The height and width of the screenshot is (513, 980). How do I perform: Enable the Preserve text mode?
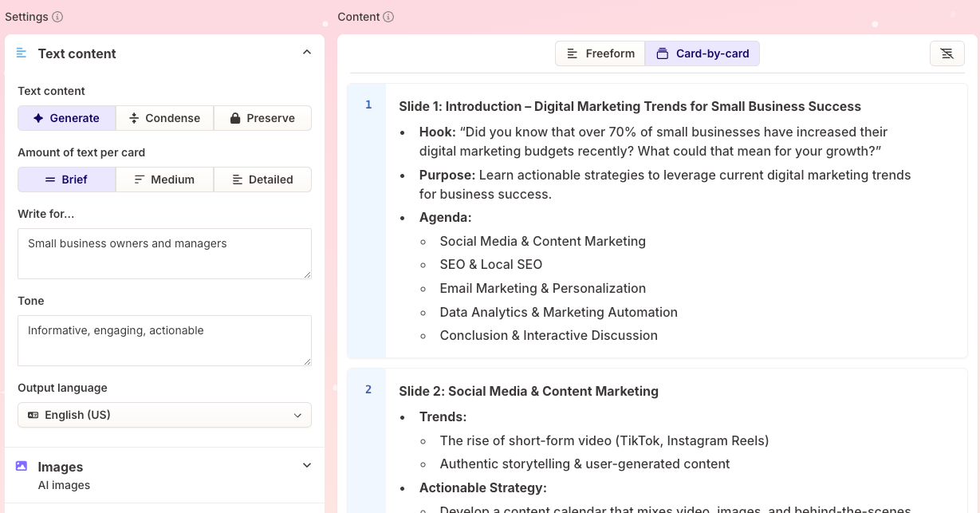coord(262,118)
